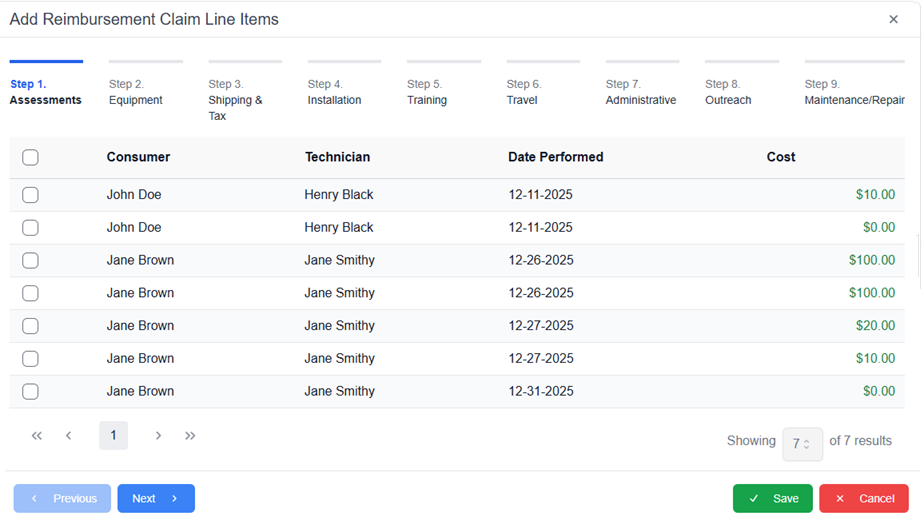Click the 'of 7 results' text
Screen dimensions: 924x526
[x=860, y=441]
